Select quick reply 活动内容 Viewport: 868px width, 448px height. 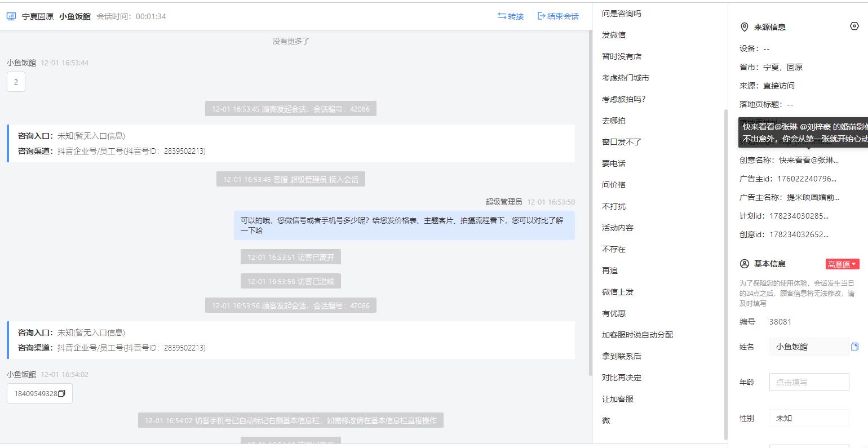617,228
